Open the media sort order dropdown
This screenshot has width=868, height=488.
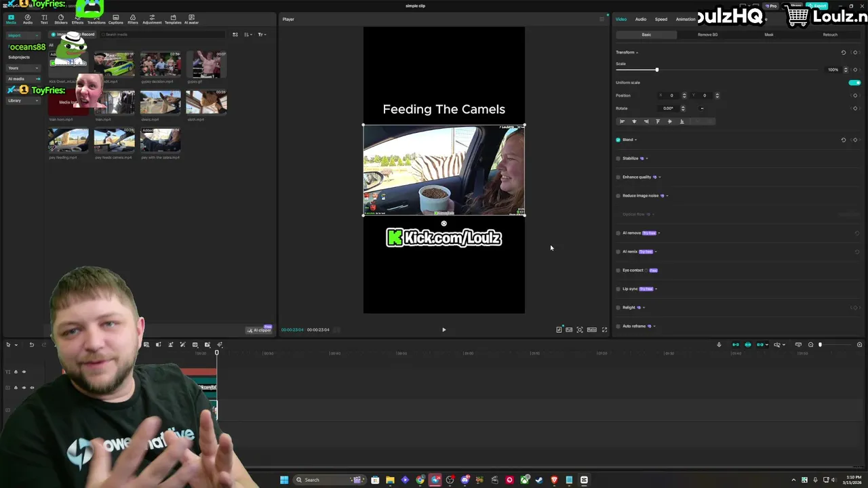click(248, 35)
